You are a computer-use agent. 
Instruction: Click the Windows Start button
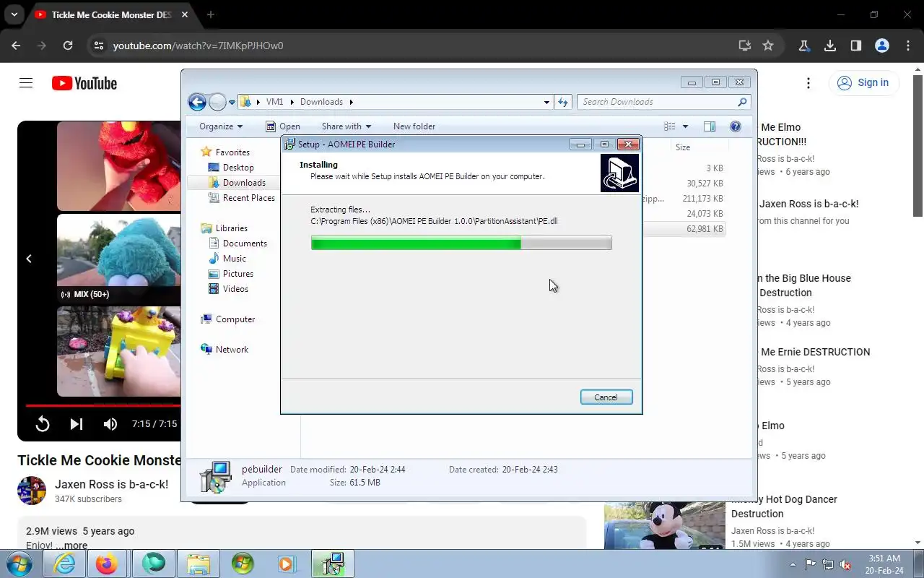tap(19, 564)
